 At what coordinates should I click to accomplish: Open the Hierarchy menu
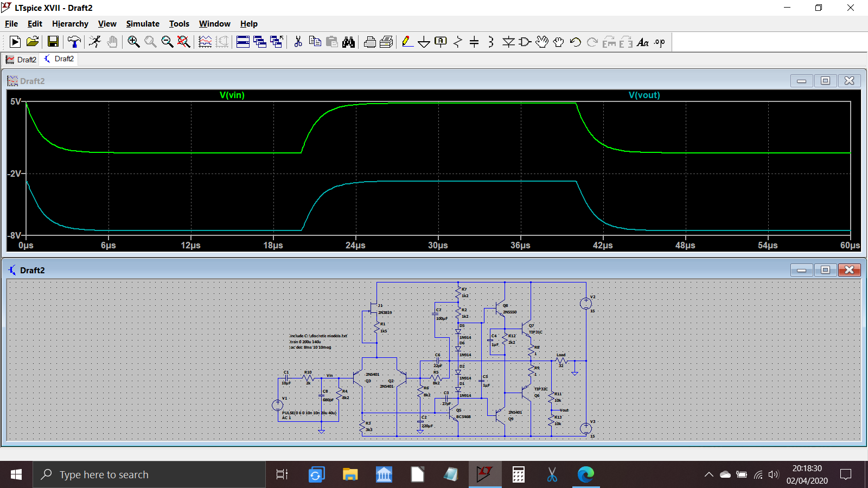point(70,24)
